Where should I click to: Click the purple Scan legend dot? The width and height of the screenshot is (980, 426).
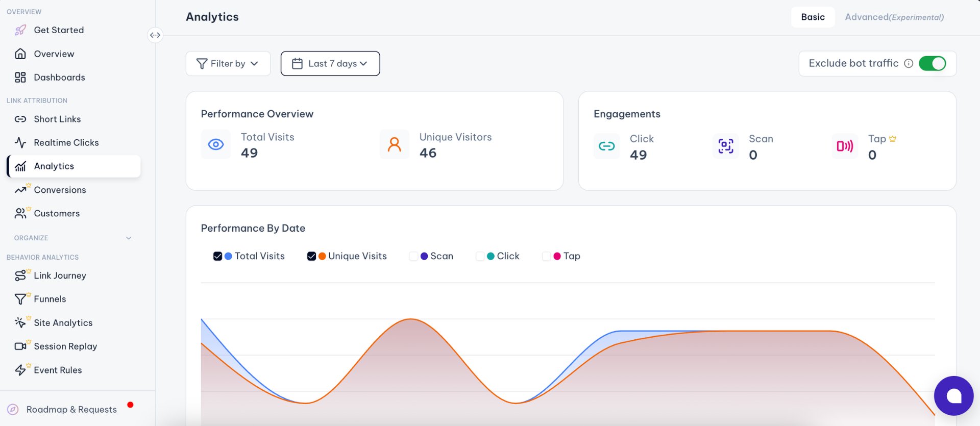pos(424,256)
